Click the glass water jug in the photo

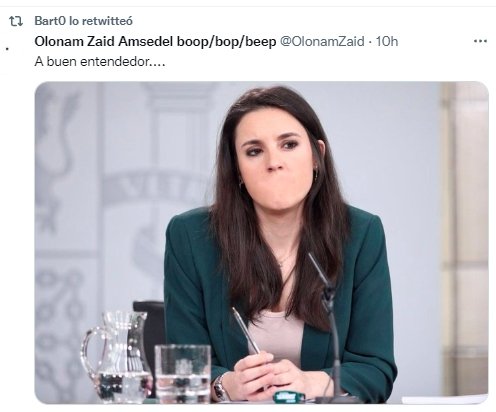tap(117, 357)
